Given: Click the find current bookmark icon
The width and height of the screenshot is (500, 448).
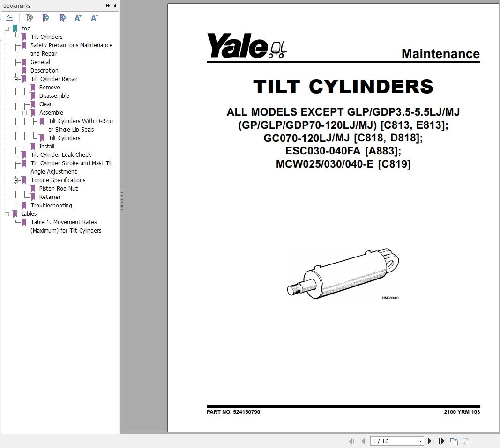Looking at the screenshot, I should (x=62, y=18).
